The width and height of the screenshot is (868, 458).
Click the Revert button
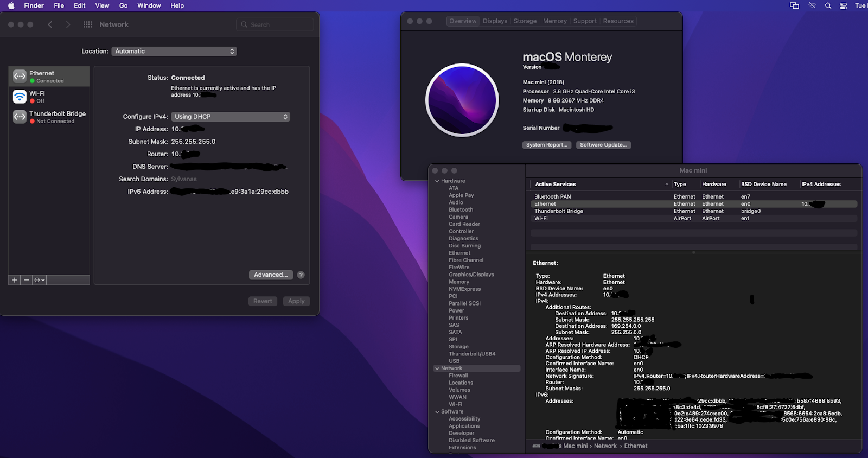pos(263,301)
